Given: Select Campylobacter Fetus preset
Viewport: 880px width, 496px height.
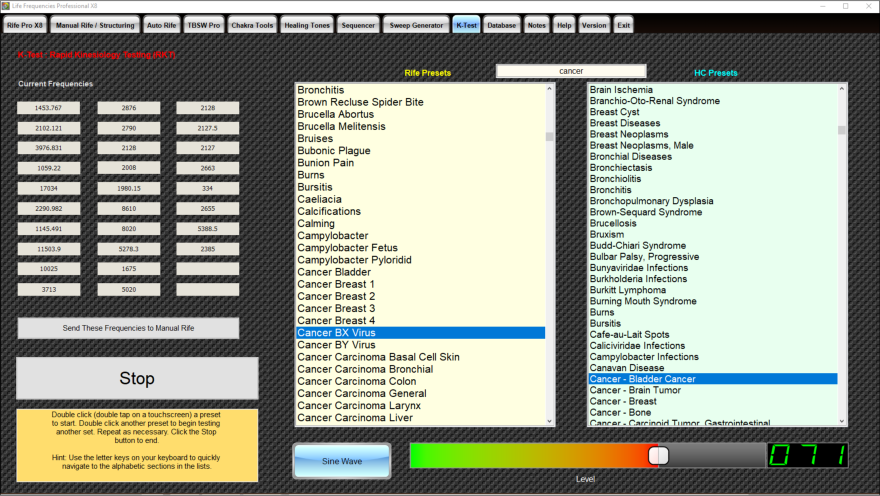Looking at the screenshot, I should click(x=420, y=248).
